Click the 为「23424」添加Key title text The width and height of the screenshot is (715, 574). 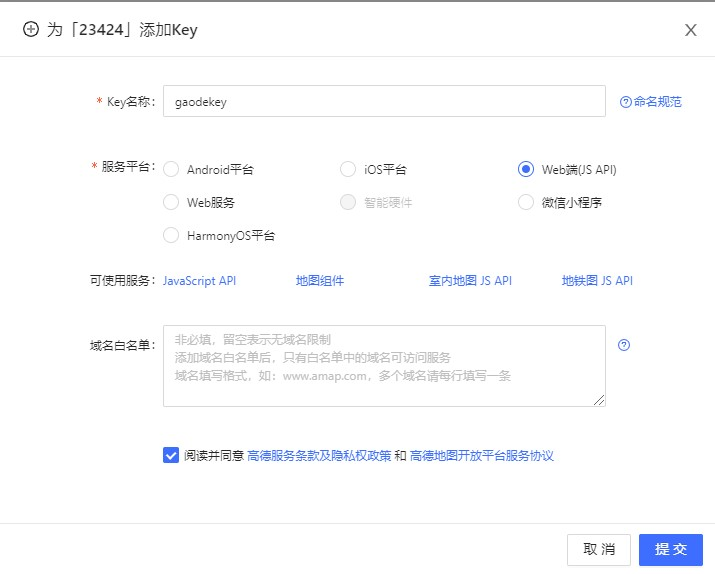pyautogui.click(x=122, y=30)
